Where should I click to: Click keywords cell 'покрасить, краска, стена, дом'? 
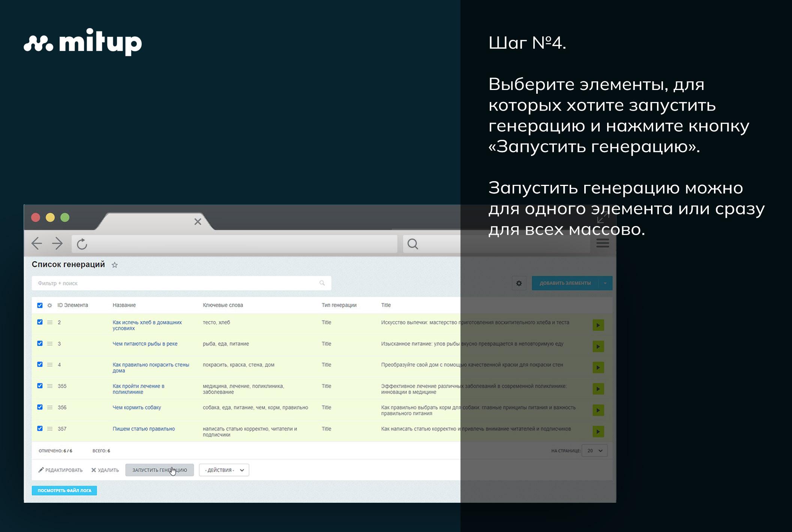point(238,365)
